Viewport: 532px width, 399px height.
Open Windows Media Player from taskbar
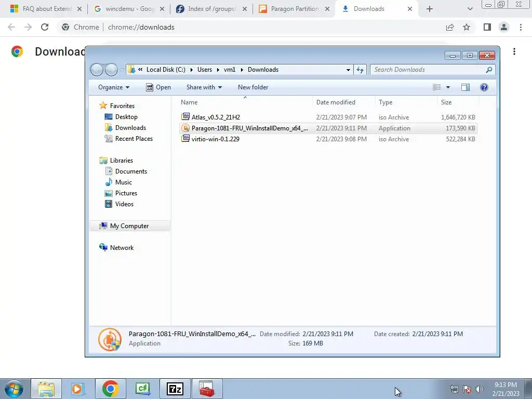[x=78, y=389]
